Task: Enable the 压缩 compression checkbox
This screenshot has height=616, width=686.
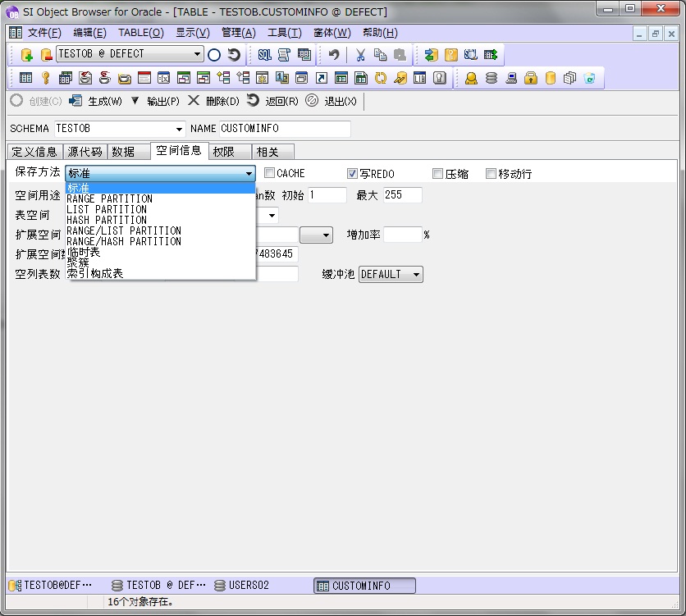Action: click(x=437, y=174)
